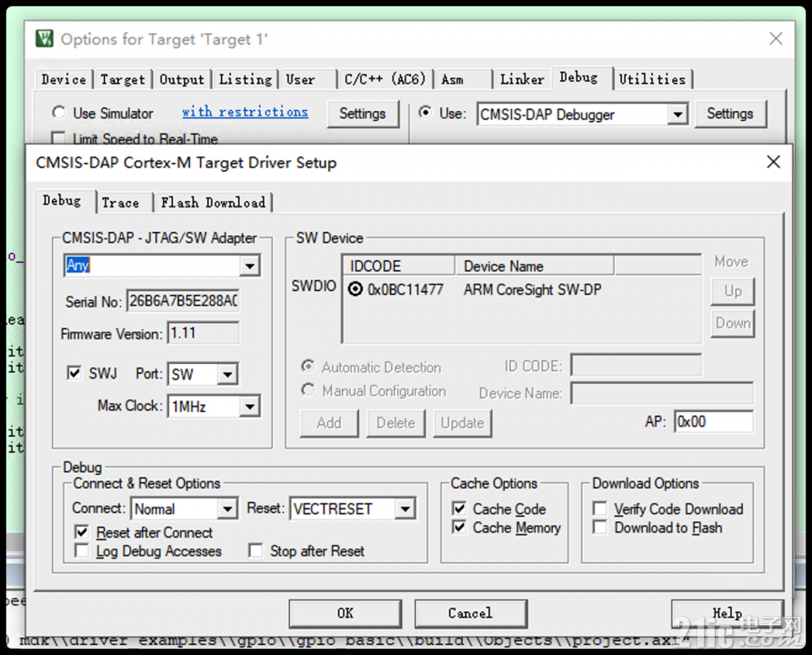812x655 pixels.
Task: Select the 0x0BC11477 IDCODE radio entry
Action: pyautogui.click(x=356, y=288)
